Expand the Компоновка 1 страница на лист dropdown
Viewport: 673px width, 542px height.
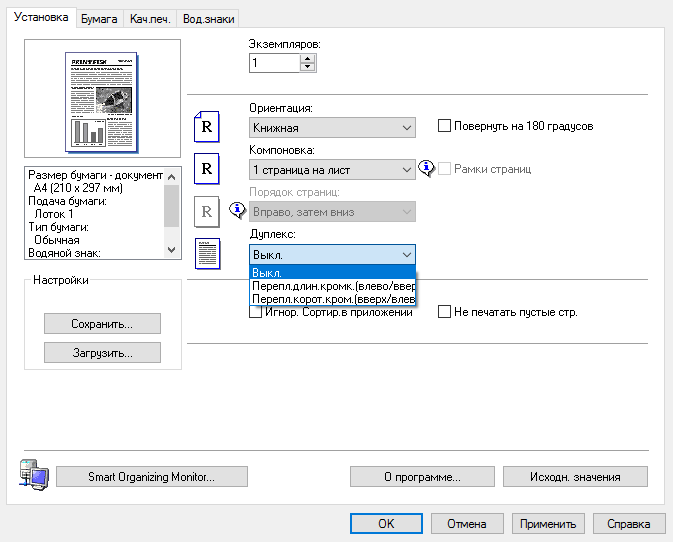331,170
